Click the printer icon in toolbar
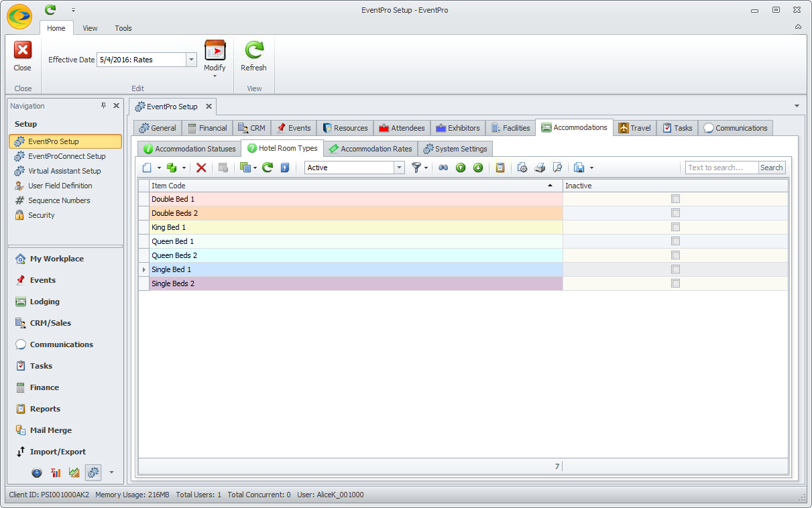This screenshot has width=812, height=508. pyautogui.click(x=540, y=168)
